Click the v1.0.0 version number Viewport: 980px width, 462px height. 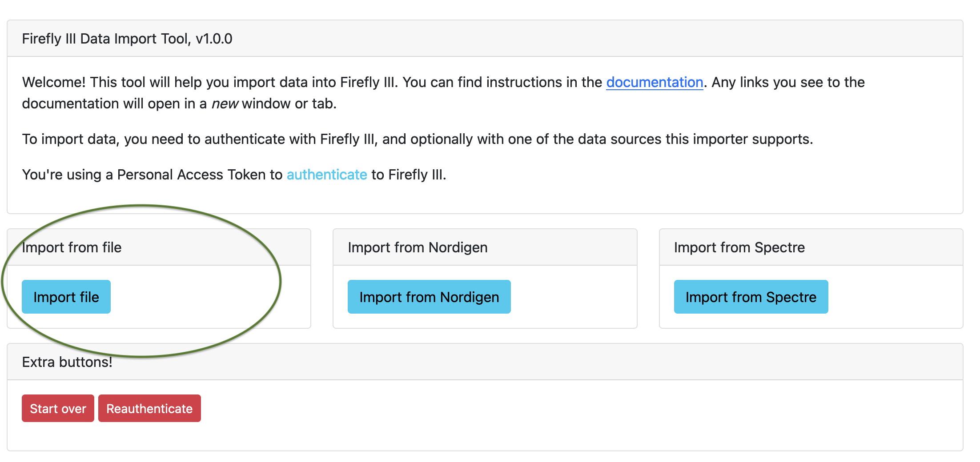pyautogui.click(x=214, y=39)
